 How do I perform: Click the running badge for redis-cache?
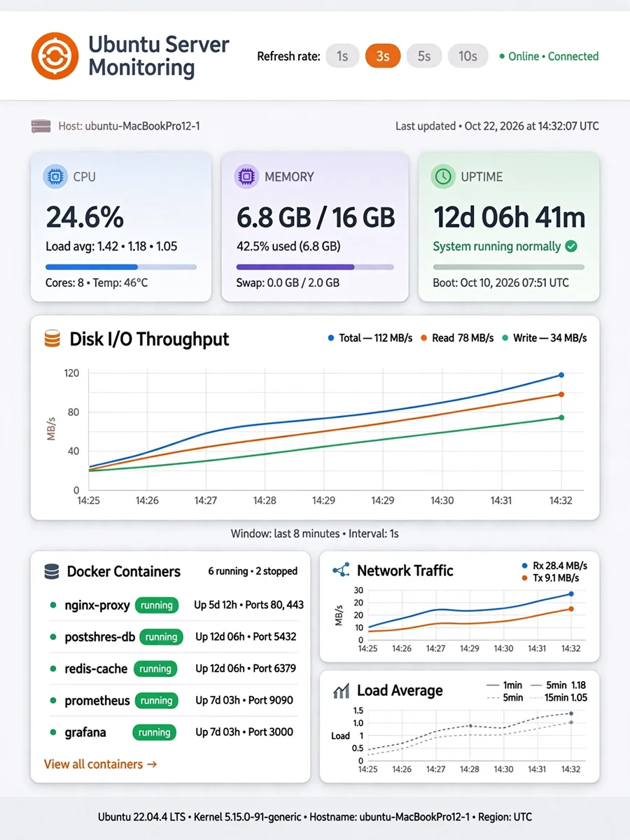(155, 669)
